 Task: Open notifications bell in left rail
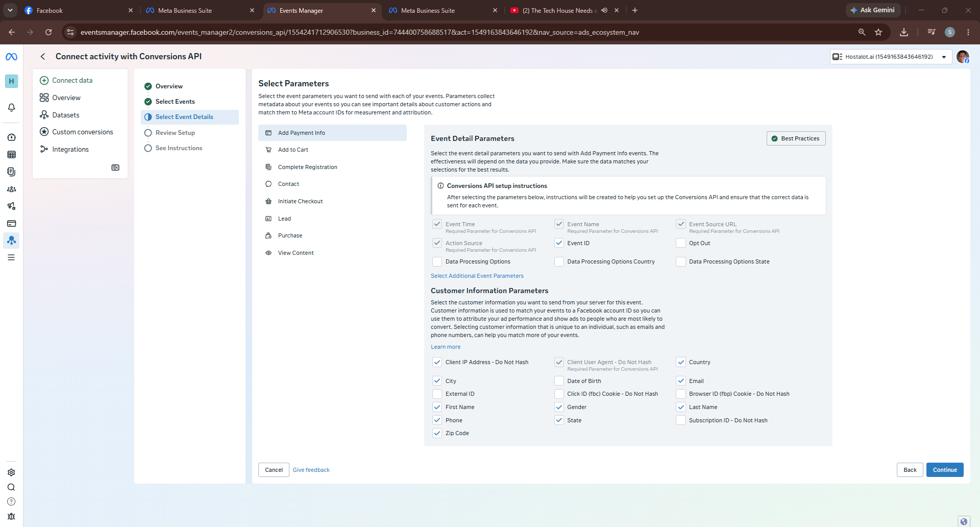(x=11, y=107)
